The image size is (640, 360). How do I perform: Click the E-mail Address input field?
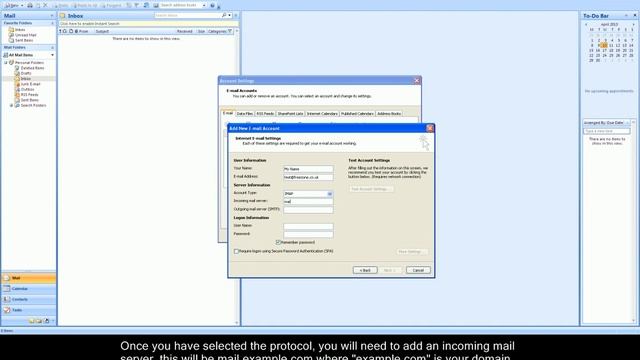click(308, 177)
